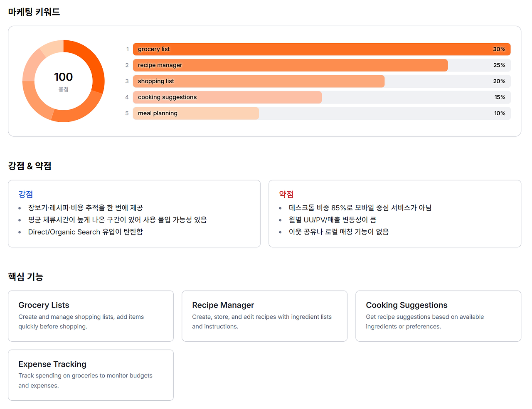
Task: Select the Direct/Organic Search strength bullet
Action: [x=85, y=232]
